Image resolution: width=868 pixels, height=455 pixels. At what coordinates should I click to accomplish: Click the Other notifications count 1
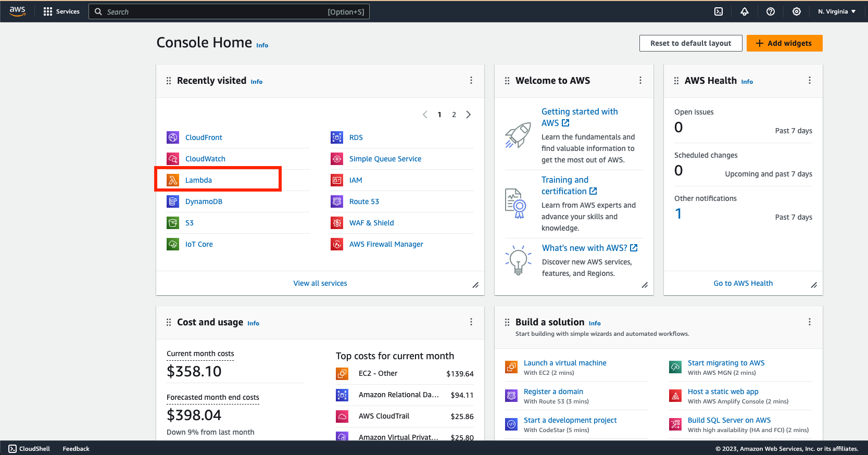coord(678,214)
